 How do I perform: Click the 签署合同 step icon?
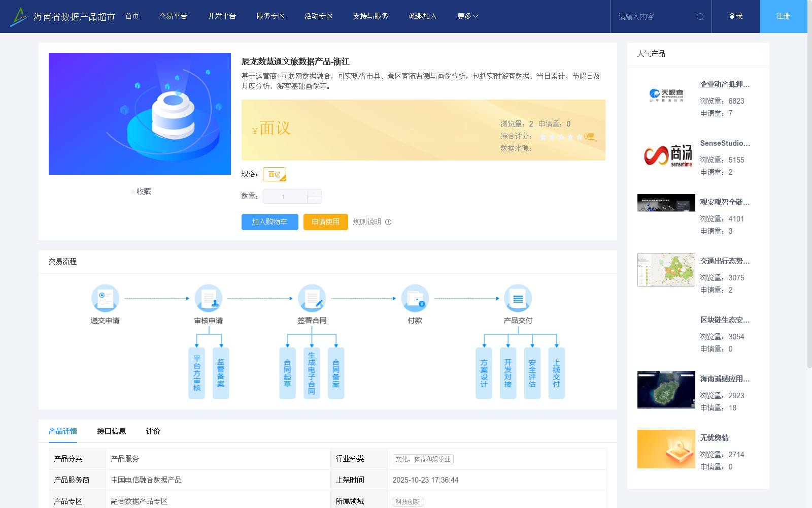312,298
